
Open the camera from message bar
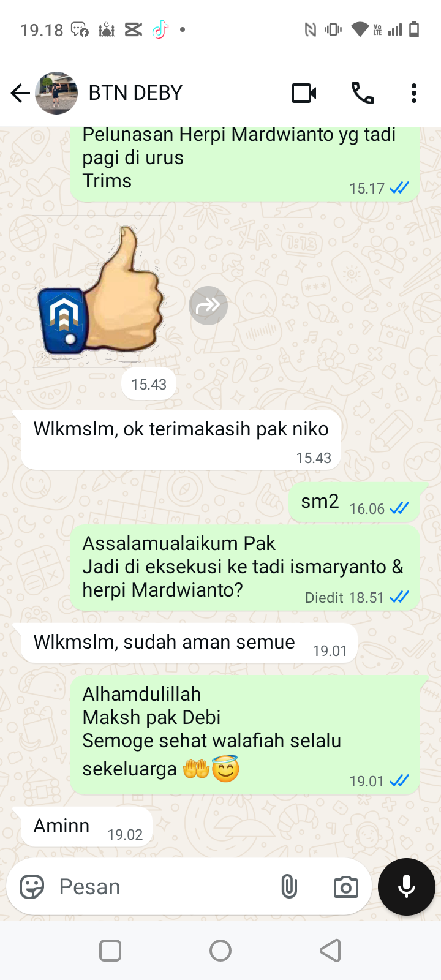point(345,887)
